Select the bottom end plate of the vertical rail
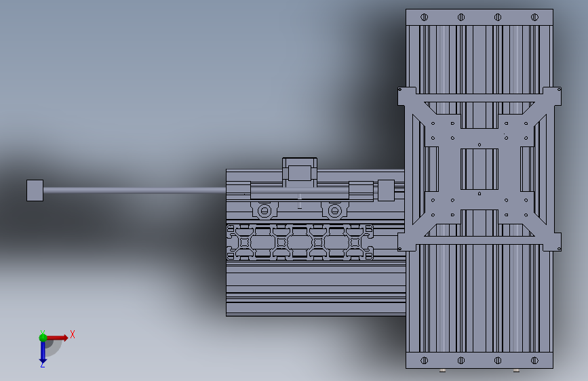Screen dimensions: 588x381 [479, 361]
